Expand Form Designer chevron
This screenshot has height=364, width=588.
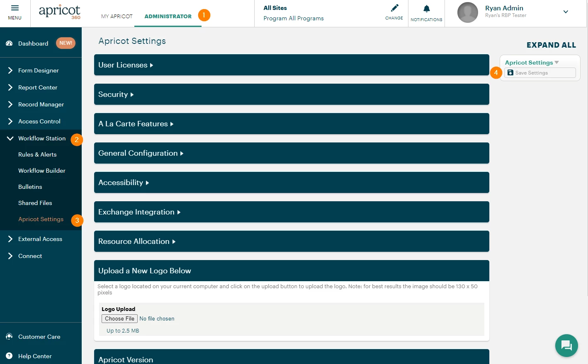(10, 70)
